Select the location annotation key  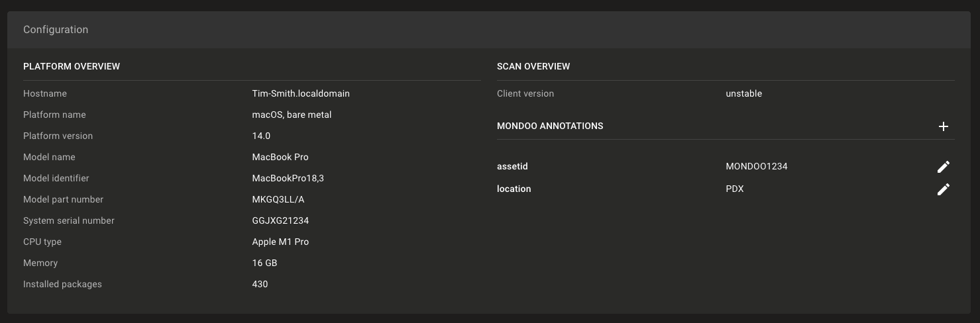point(514,189)
